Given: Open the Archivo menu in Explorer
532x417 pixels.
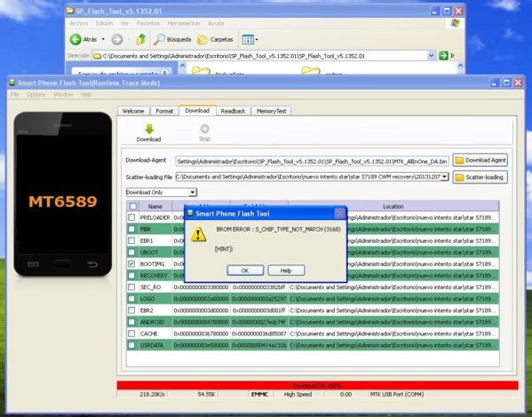Looking at the screenshot, I should click(79, 23).
